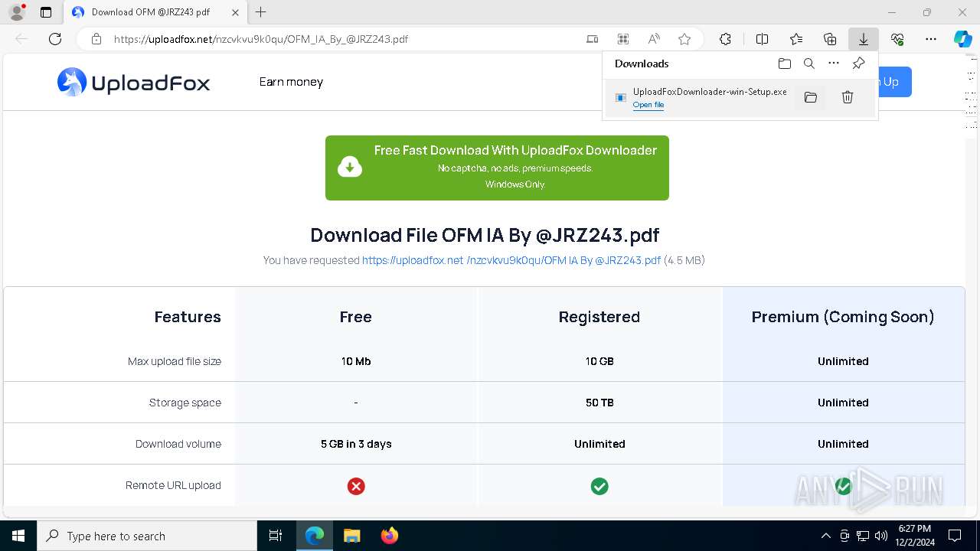Screen dimensions: 980x551
Task: Click Free Fast Download With UploadFox Downloader
Action: pyautogui.click(x=497, y=168)
